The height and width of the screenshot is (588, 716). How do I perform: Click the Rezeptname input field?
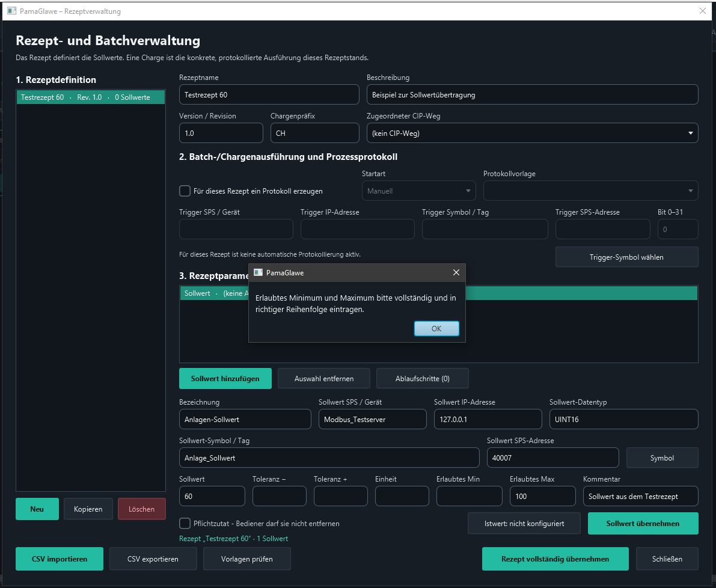coord(269,95)
